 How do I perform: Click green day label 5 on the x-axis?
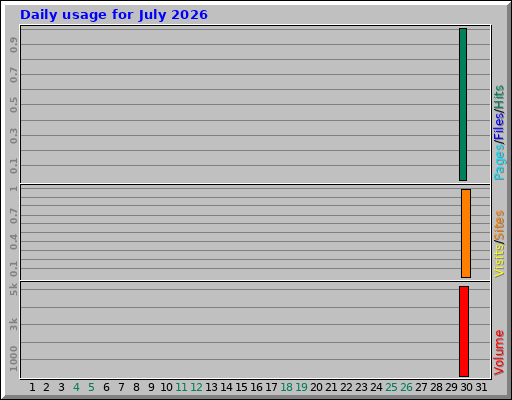tap(91, 387)
